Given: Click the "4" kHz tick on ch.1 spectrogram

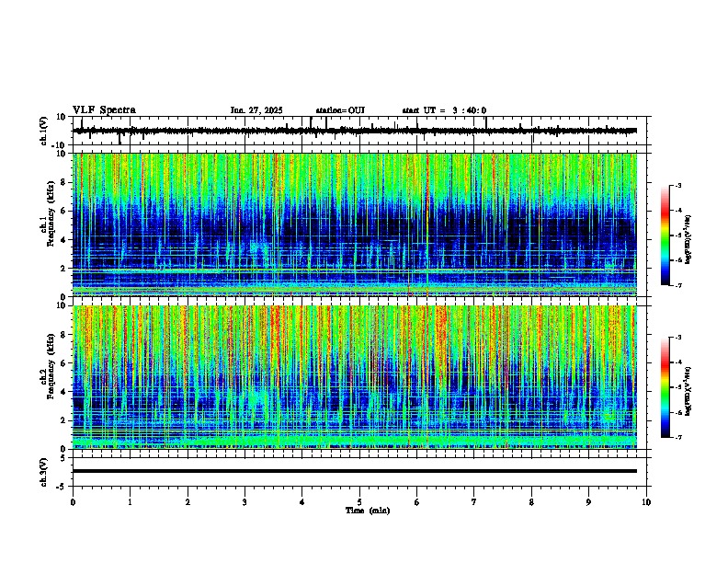Looking at the screenshot, I should click(x=63, y=240).
